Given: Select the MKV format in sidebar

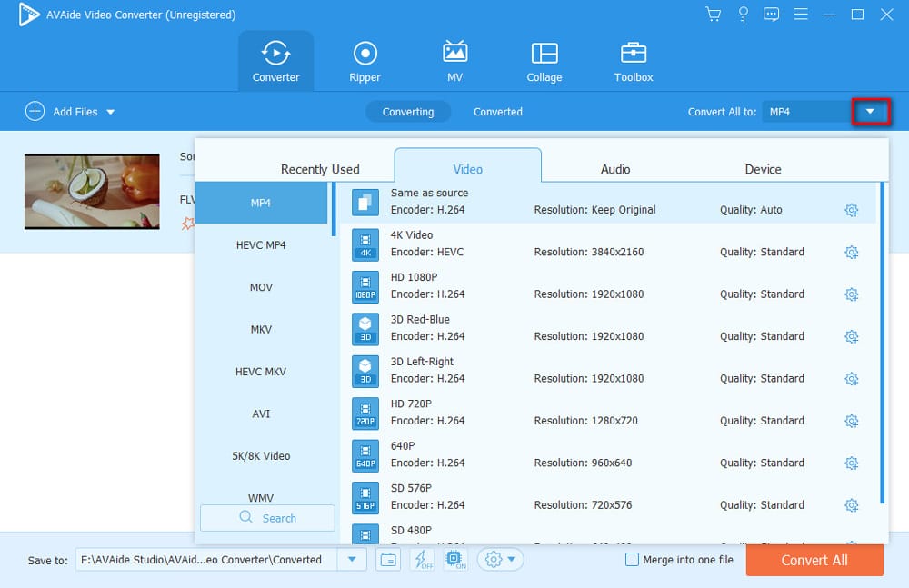Looking at the screenshot, I should 261,329.
